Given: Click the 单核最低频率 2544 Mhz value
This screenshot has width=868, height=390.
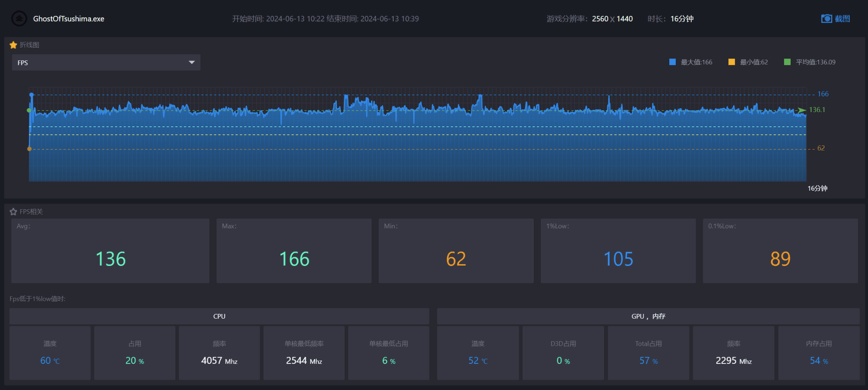Looking at the screenshot, I should pos(304,361).
